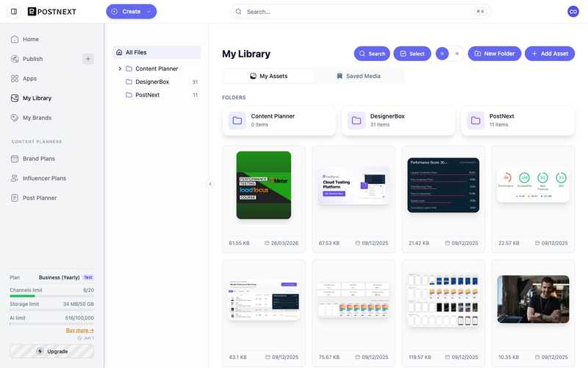
Task: Follow the Buy more link
Action: click(x=80, y=330)
